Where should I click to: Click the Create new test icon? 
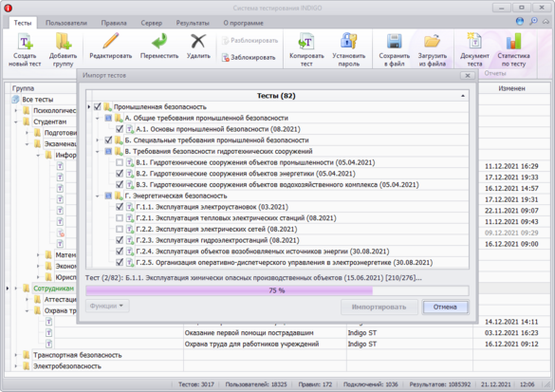(x=25, y=42)
